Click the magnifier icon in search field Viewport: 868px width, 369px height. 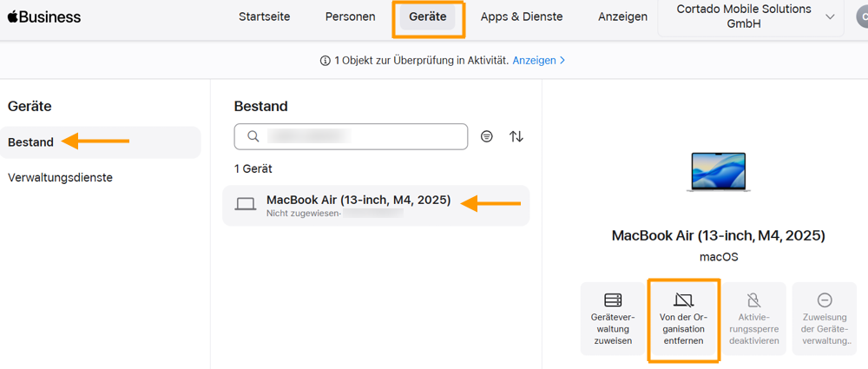tap(253, 136)
